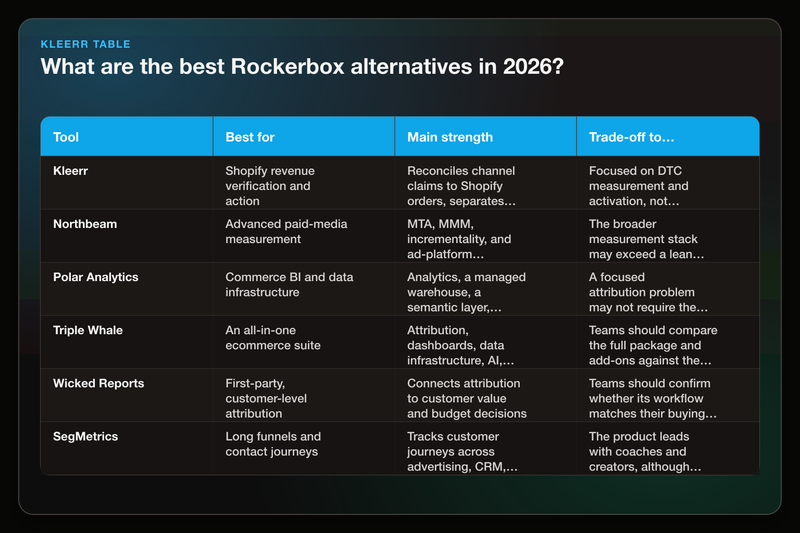Click the 'KLEERR TABLE' label

coord(85,44)
